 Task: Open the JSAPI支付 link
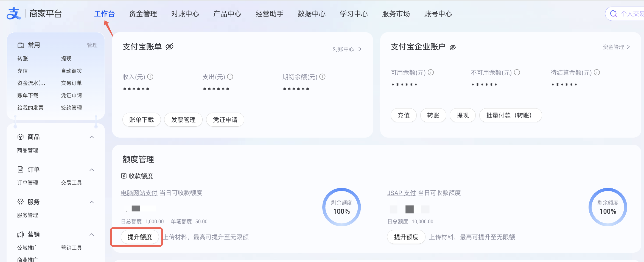point(402,193)
